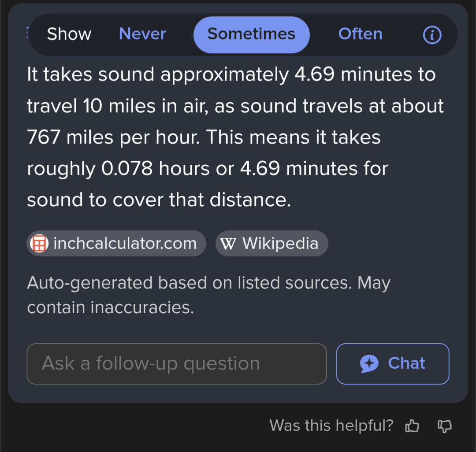
Task: Set answer frequency to Never
Action: (x=142, y=33)
